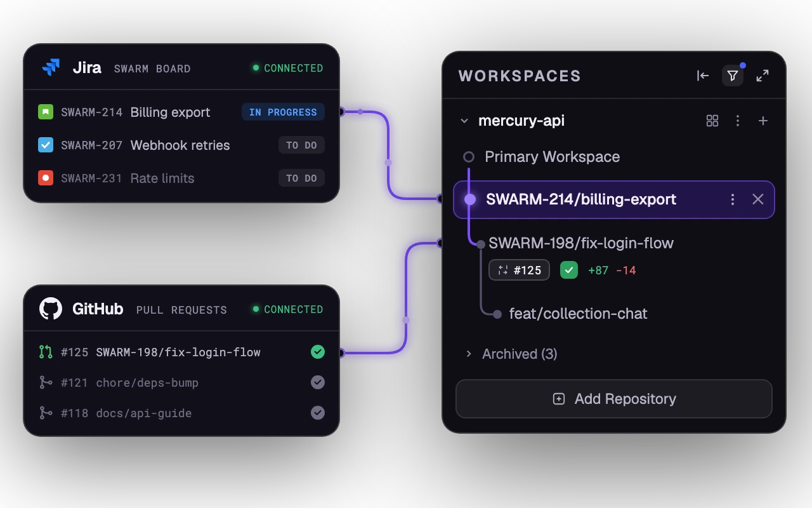Click the GitHub logo icon
Image resolution: width=812 pixels, height=508 pixels.
click(51, 309)
